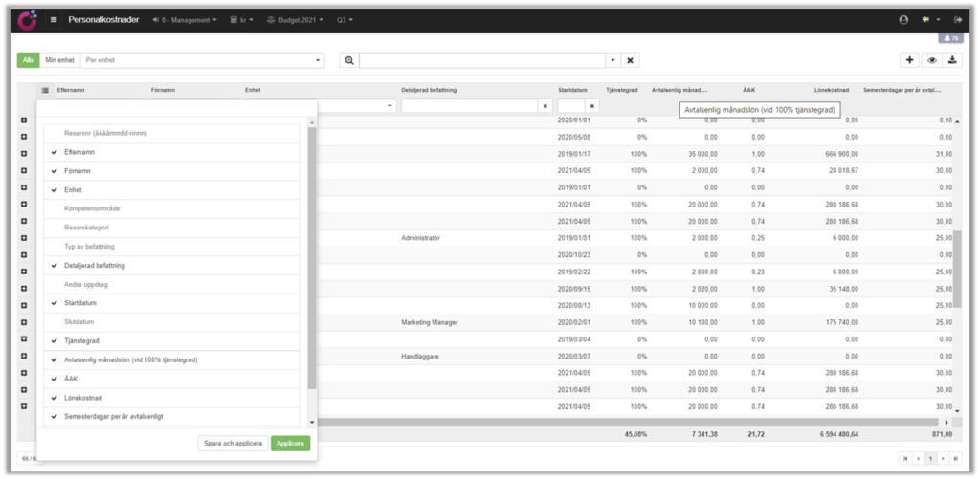Focus the main search input field
The height and width of the screenshot is (479, 980).
click(x=482, y=60)
